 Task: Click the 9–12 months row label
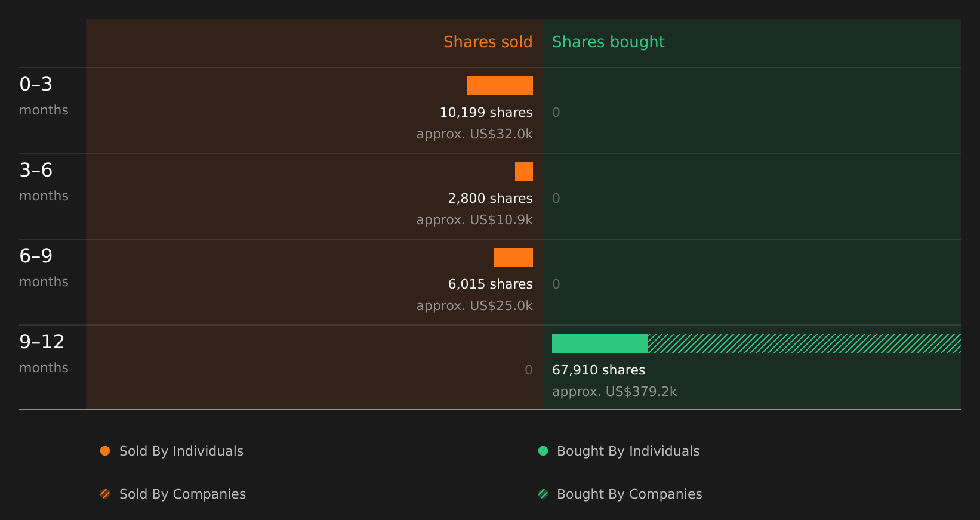pos(44,354)
